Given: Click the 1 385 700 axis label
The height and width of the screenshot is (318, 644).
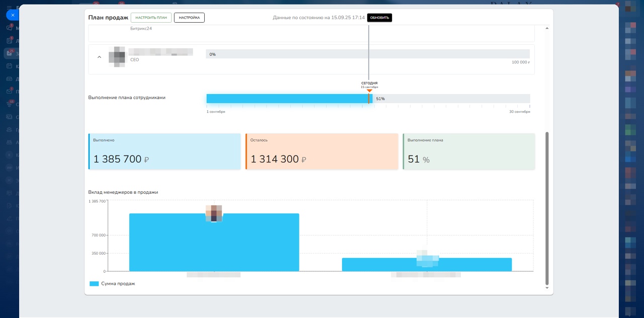Looking at the screenshot, I should (97, 201).
